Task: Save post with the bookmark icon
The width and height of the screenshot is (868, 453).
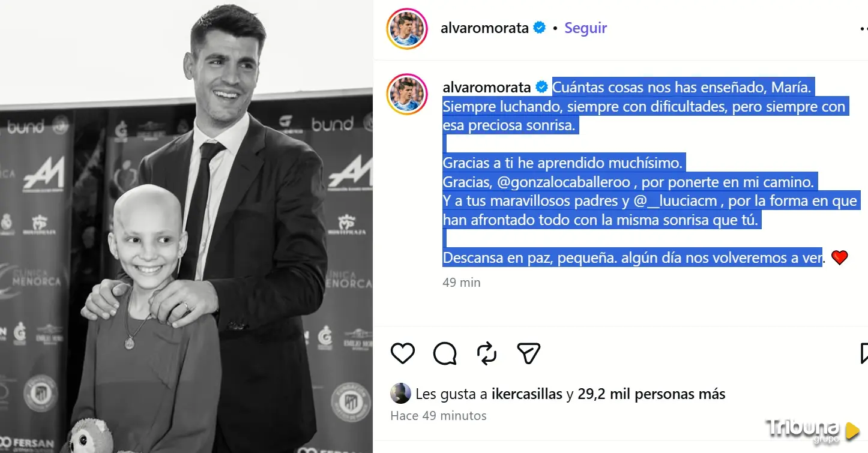Action: pyautogui.click(x=864, y=353)
